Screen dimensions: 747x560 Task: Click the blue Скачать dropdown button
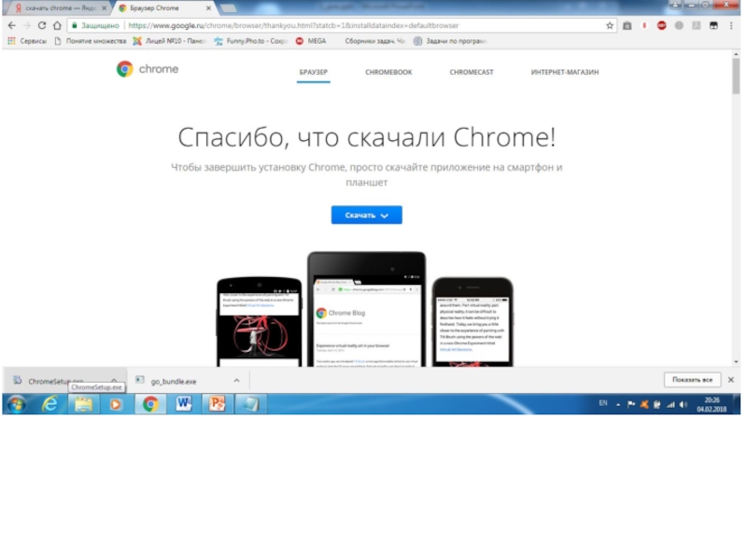[x=366, y=216]
